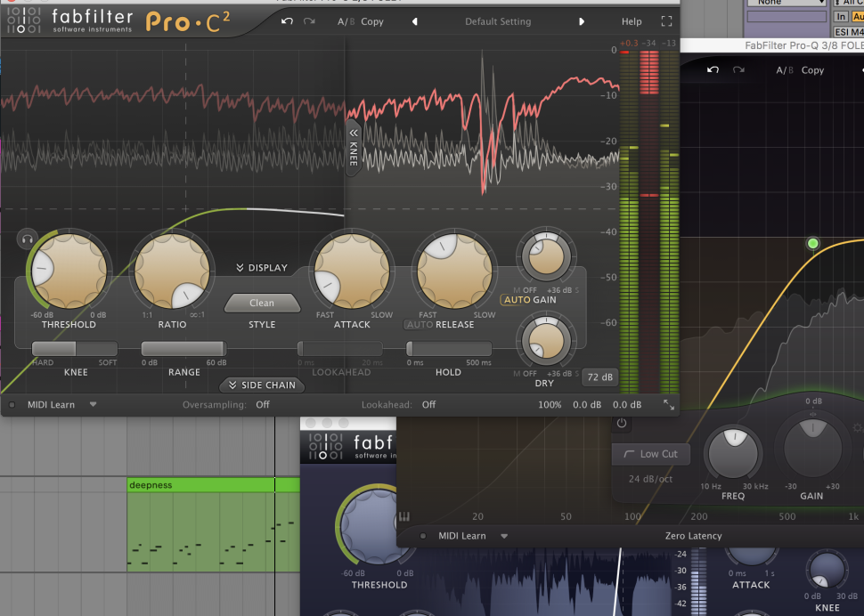Go to next preset in Pro-C 2
Viewport: 864px width, 616px height.
point(582,21)
